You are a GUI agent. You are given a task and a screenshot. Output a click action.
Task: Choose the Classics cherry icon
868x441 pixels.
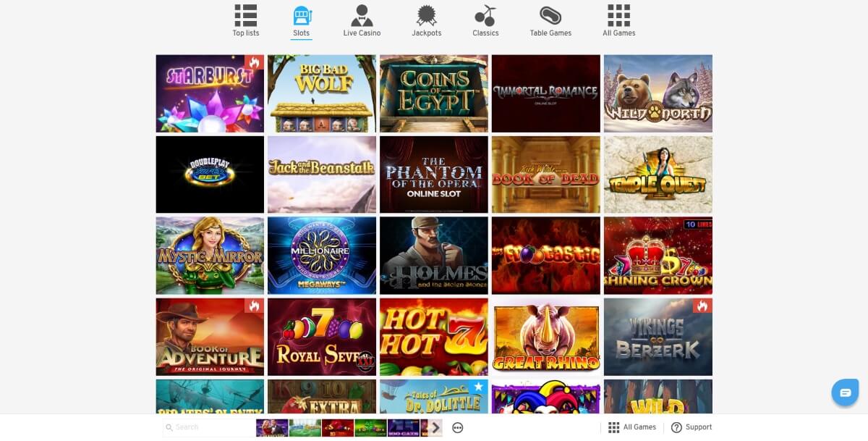pos(485,15)
